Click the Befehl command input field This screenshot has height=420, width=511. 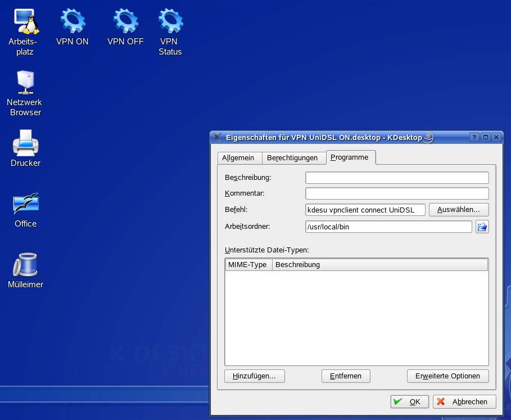click(365, 210)
